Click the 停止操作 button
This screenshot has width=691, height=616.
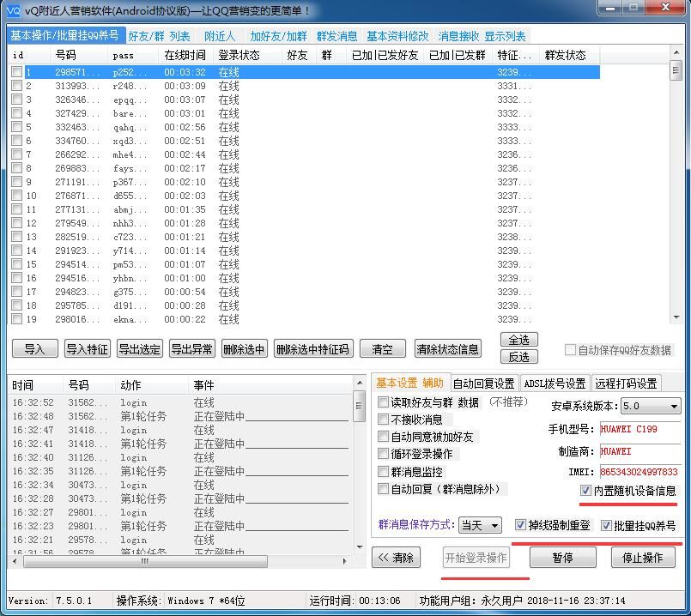tap(643, 558)
